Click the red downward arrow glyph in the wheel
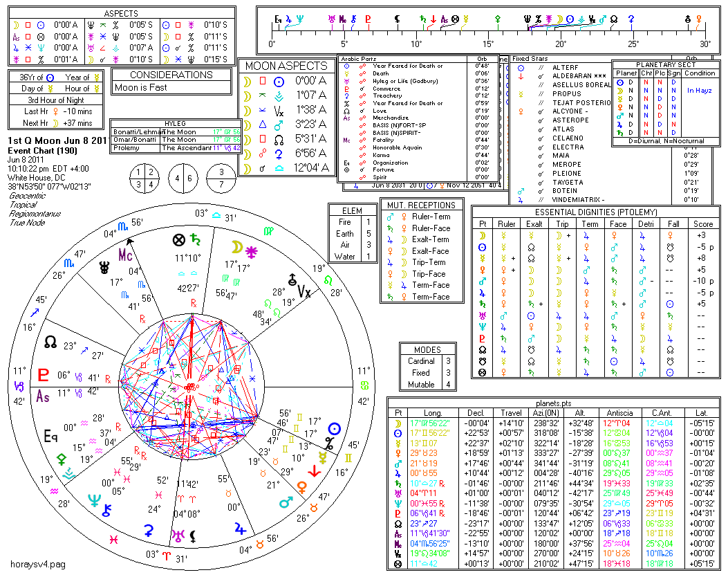Image resolution: width=728 pixels, height=577 pixels. pos(315,472)
